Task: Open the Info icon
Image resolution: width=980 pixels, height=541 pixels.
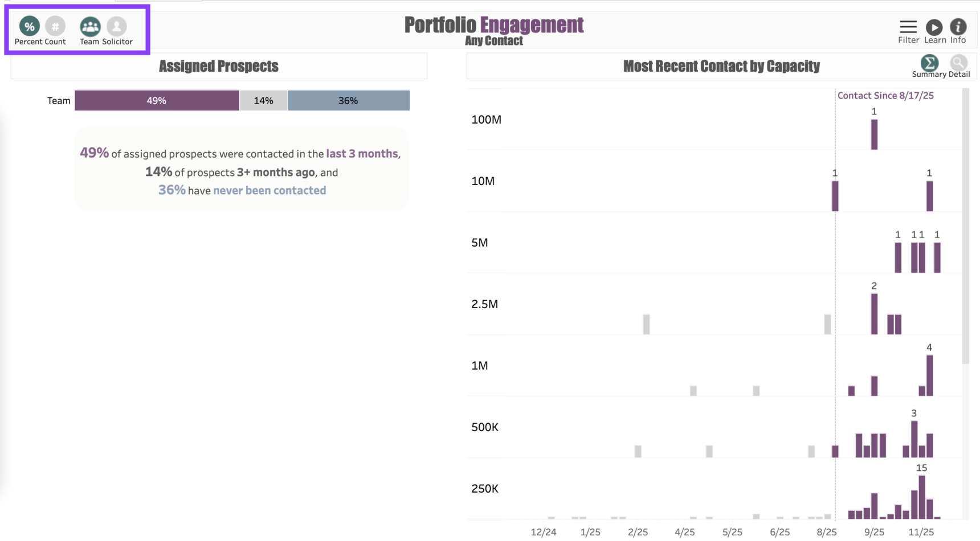Action: [958, 27]
